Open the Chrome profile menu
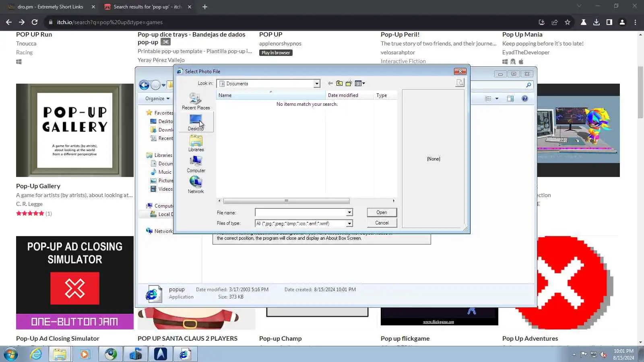The image size is (644, 362). coord(622,22)
